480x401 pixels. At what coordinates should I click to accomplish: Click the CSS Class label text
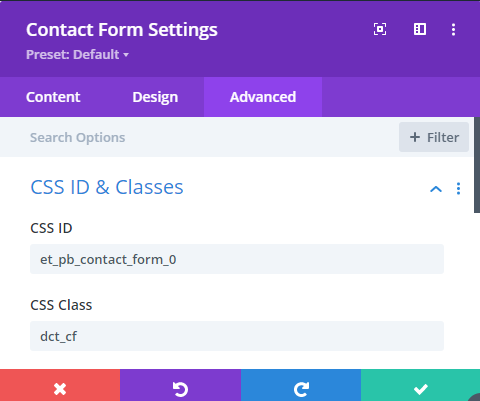click(x=61, y=305)
